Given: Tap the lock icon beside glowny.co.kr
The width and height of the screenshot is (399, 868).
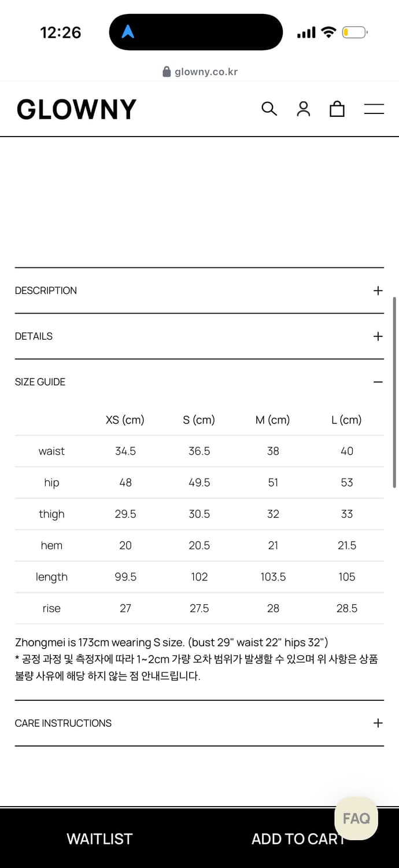Looking at the screenshot, I should tap(167, 72).
